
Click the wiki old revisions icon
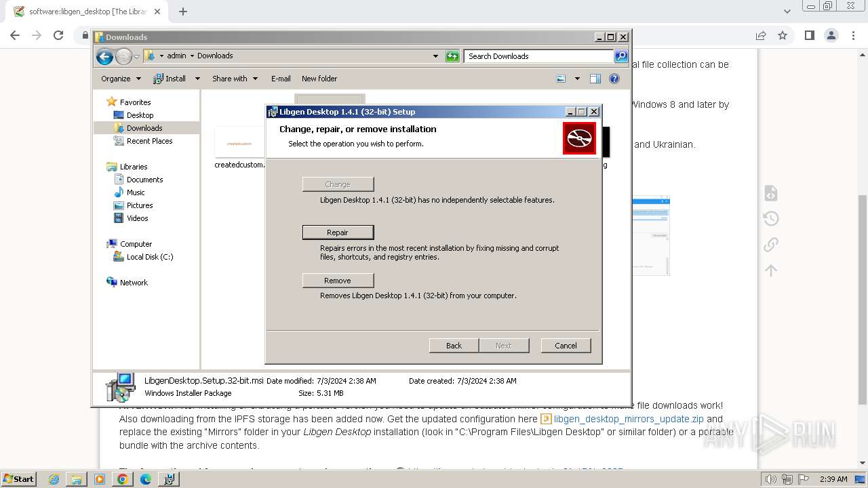[x=771, y=219]
